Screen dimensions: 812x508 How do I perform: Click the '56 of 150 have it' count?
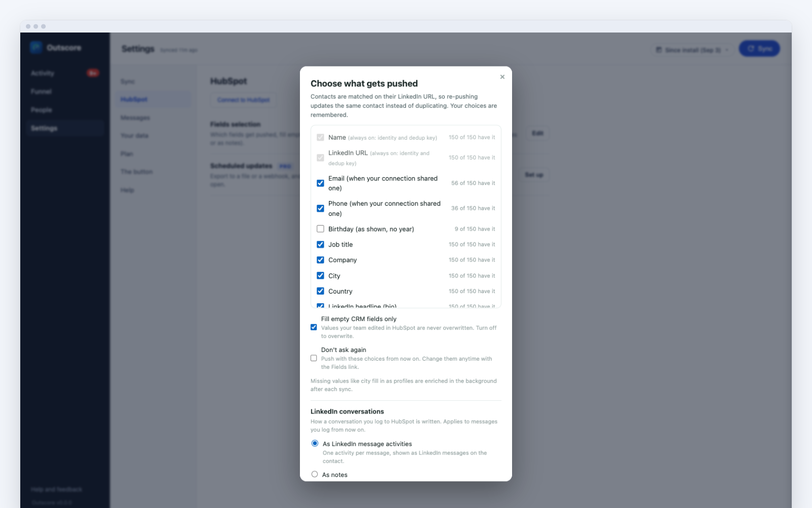473,183
